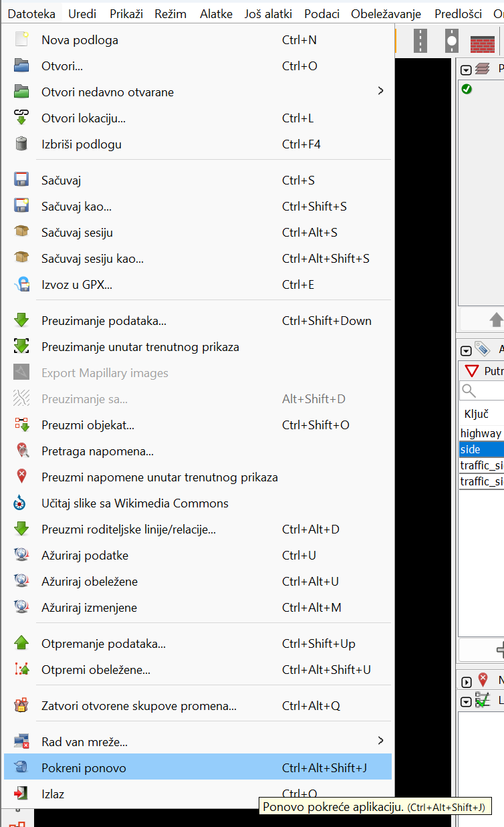Collapse the layers panel with its arrow
Viewport: 504px width, 827px height.
pyautogui.click(x=467, y=70)
